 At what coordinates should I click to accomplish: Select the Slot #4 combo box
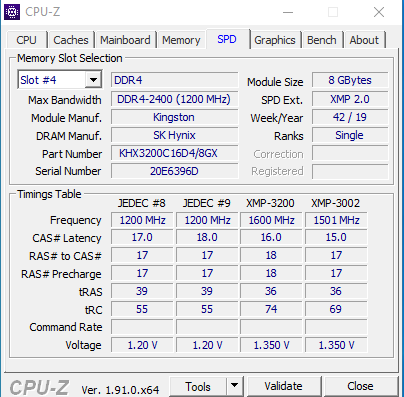(60, 80)
